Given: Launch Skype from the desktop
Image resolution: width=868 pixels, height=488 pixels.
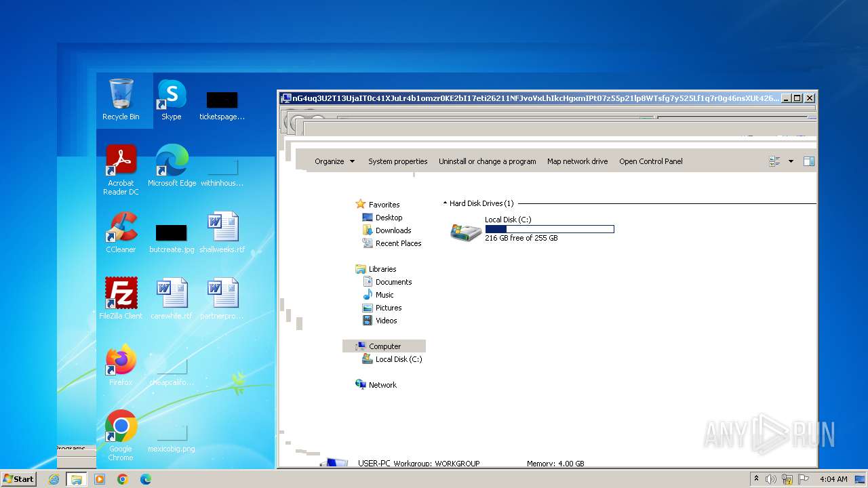Looking at the screenshot, I should (x=172, y=100).
